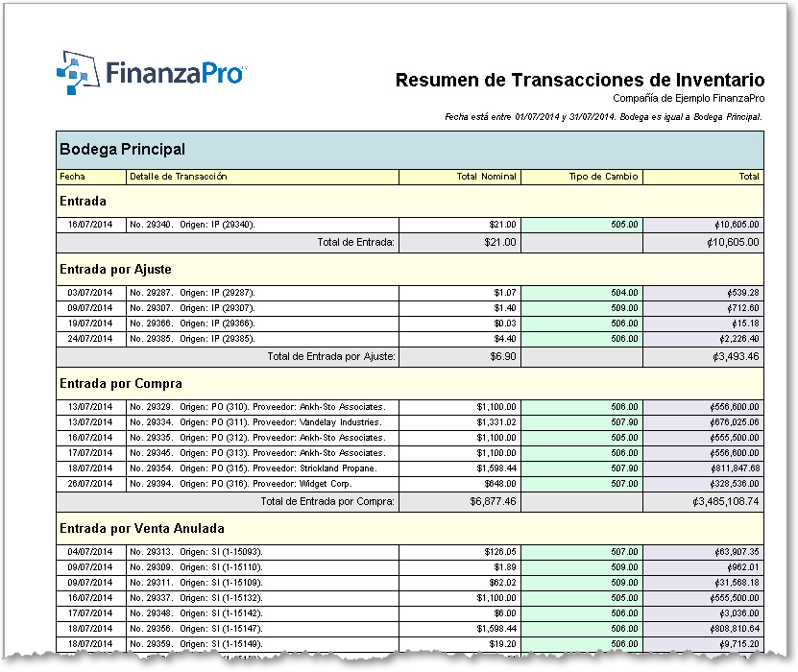Click transaction 'No. 29366. Origen: IP (29366).'
798x672 pixels.
coord(192,324)
